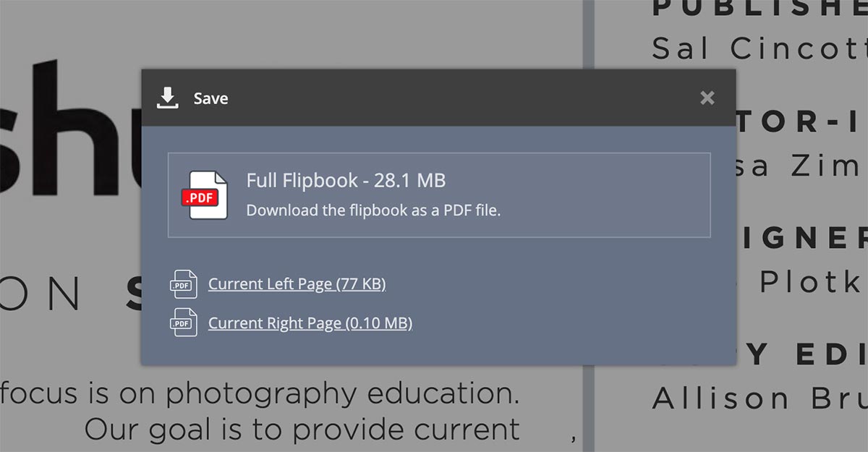This screenshot has width=868, height=452.
Task: Click empty dialog area below page links
Action: coord(438,351)
